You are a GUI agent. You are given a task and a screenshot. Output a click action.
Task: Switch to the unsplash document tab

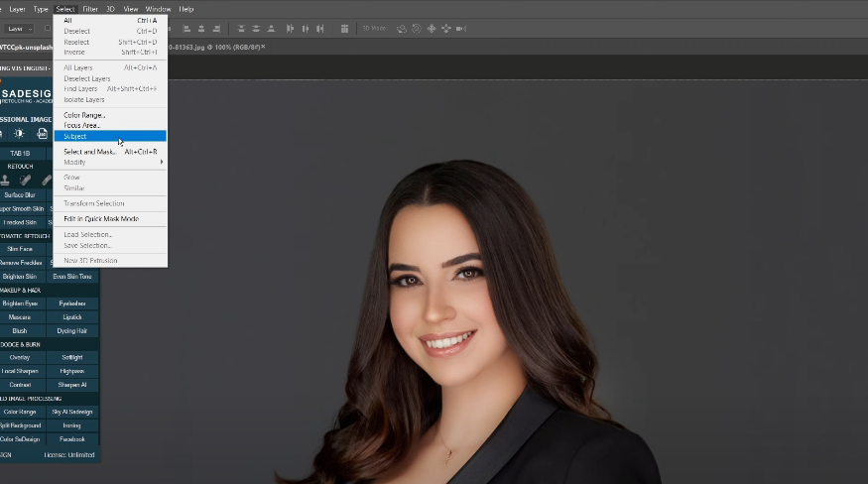(26, 47)
